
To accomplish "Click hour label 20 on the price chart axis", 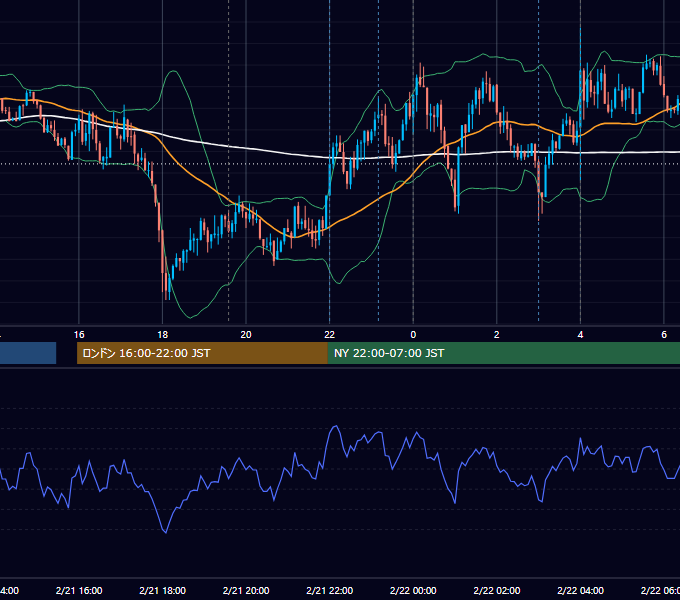I will point(246,335).
